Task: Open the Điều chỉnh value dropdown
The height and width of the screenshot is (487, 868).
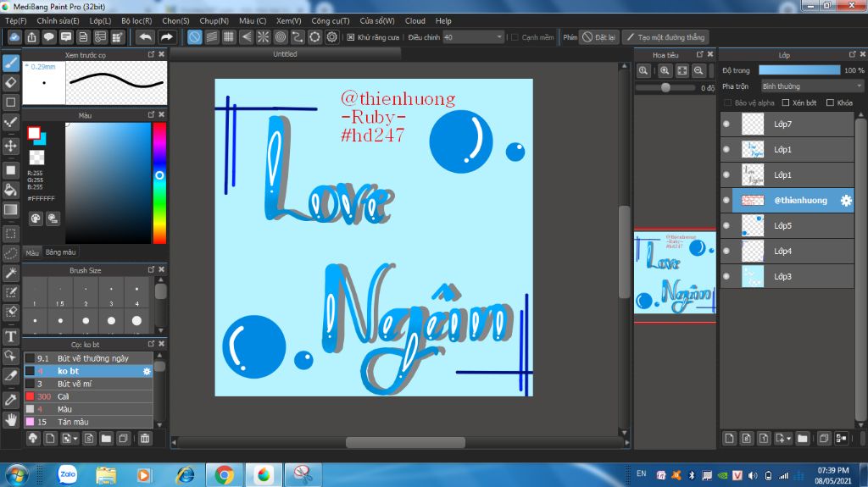Action: coord(473,37)
